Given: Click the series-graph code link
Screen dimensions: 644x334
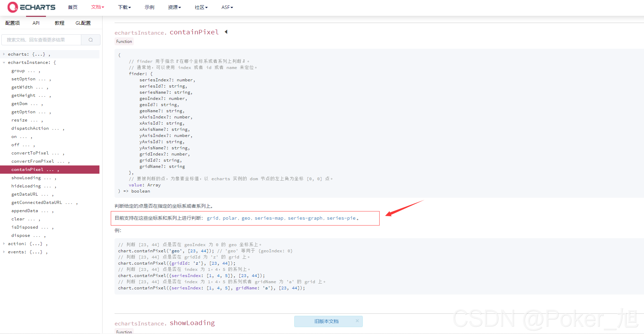Looking at the screenshot, I should click(x=305, y=218).
